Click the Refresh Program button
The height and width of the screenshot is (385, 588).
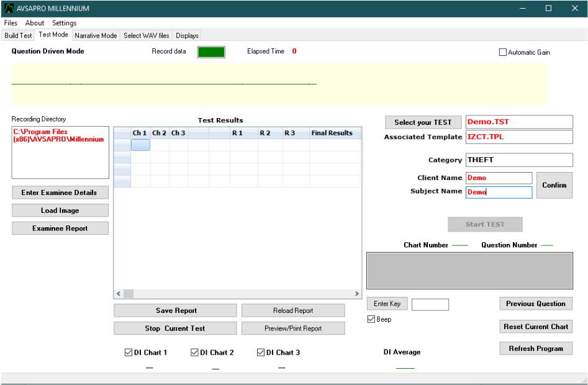point(536,348)
